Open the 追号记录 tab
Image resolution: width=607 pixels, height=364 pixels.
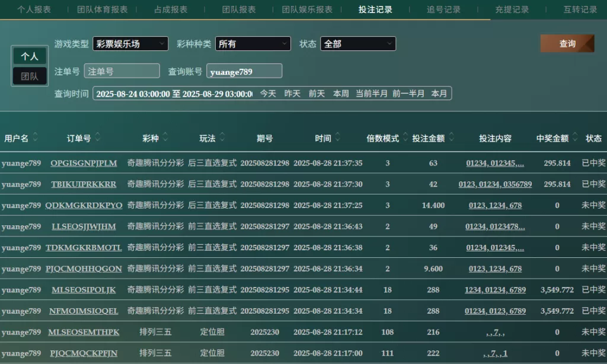click(x=443, y=9)
